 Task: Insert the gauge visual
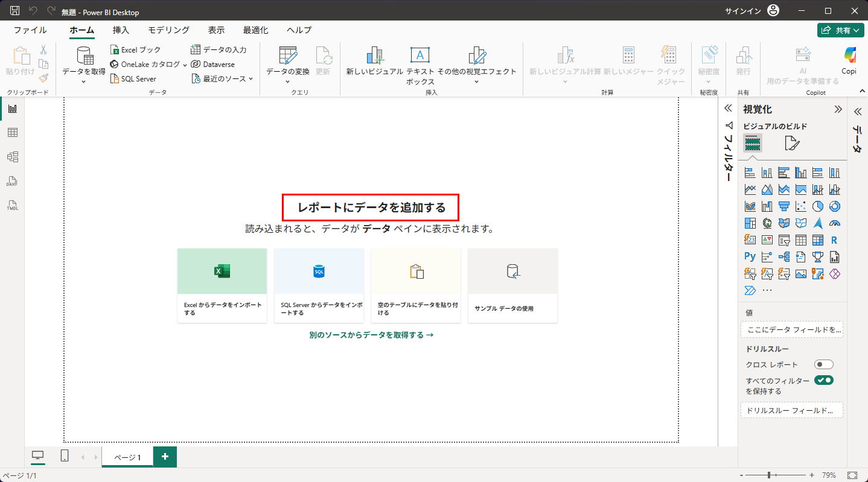click(835, 223)
